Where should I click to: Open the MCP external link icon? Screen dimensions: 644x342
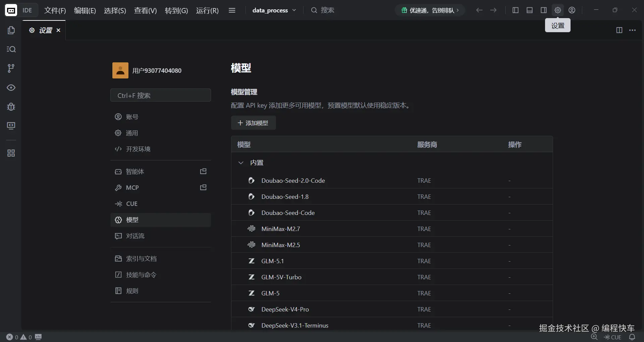coord(203,187)
